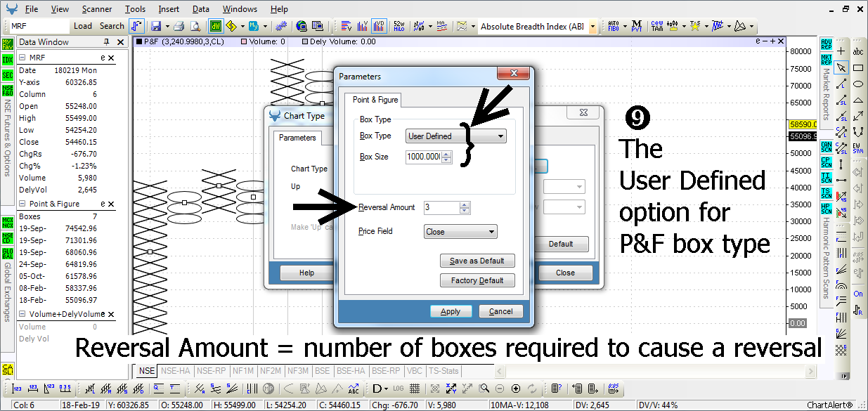
Task: Select the crosshair cursor tool
Action: tap(841, 51)
